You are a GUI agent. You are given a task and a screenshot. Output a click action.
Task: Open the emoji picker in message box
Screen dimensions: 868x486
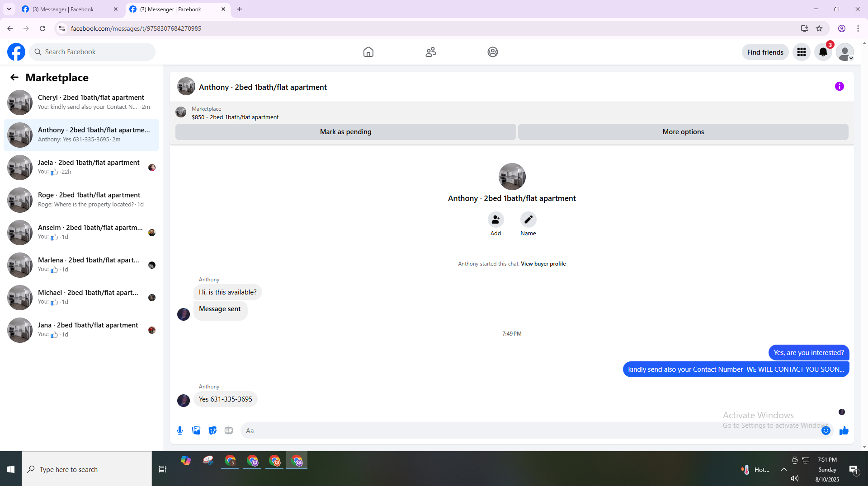826,430
